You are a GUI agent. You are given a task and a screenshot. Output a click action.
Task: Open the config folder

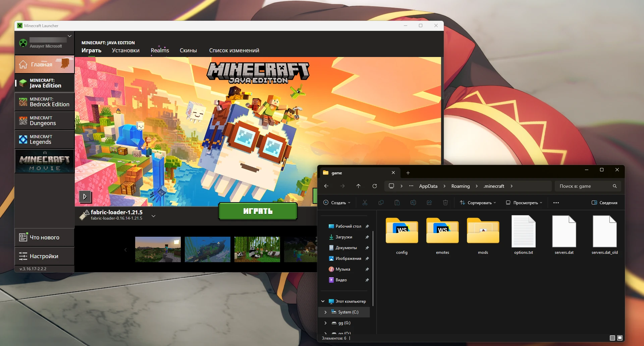coord(401,235)
